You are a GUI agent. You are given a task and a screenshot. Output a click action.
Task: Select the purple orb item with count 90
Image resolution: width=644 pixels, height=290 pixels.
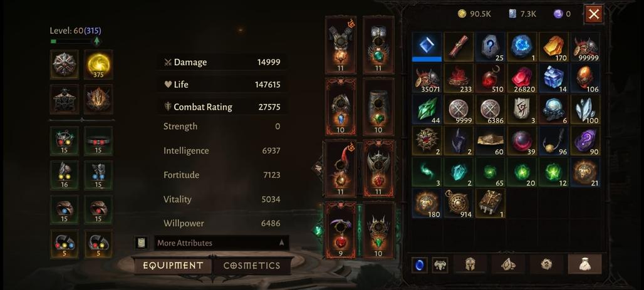[x=585, y=141]
